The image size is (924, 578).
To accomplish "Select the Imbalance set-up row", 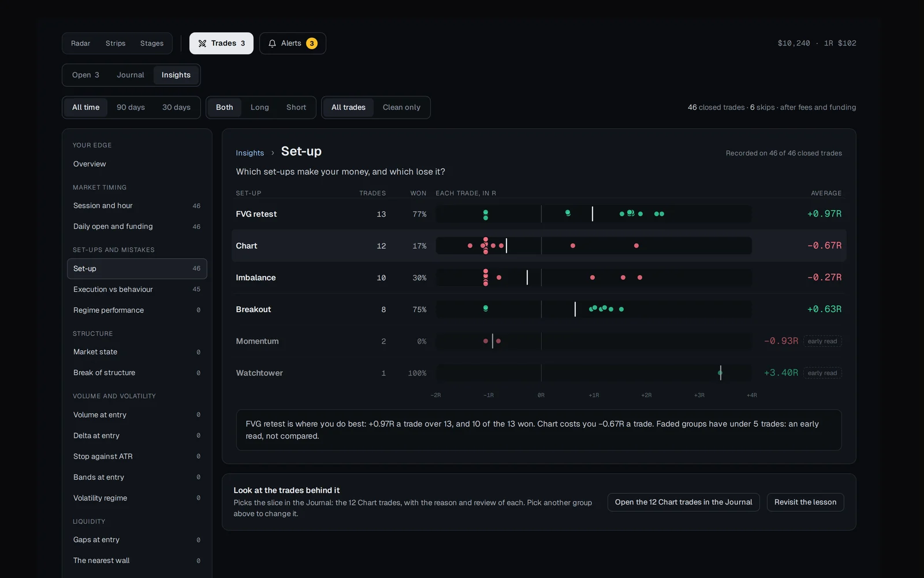I will click(x=539, y=277).
